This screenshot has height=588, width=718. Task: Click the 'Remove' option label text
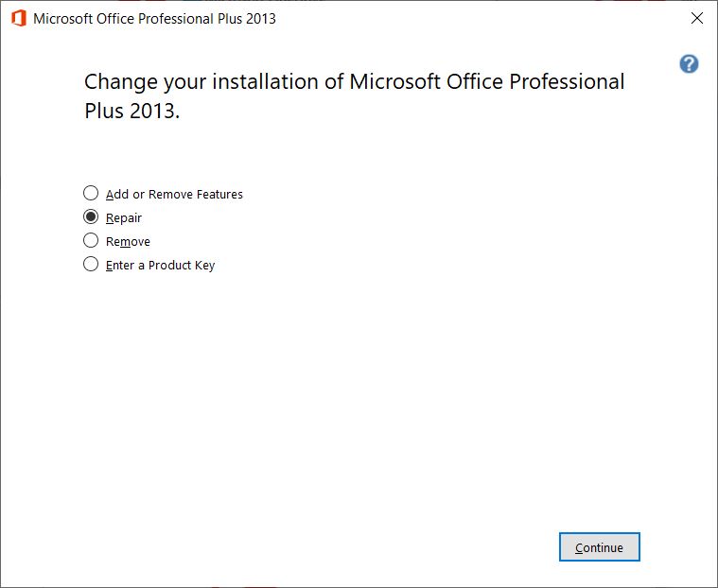click(x=128, y=242)
